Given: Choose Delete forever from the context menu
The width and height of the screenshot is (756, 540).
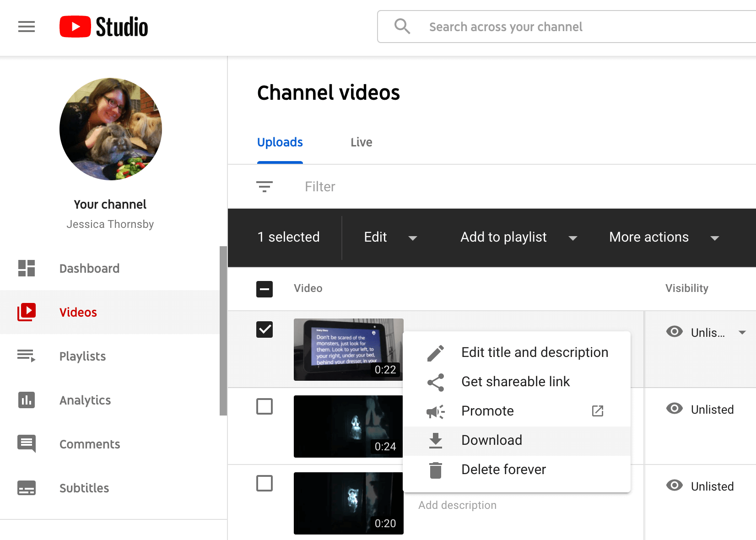Looking at the screenshot, I should 503,469.
